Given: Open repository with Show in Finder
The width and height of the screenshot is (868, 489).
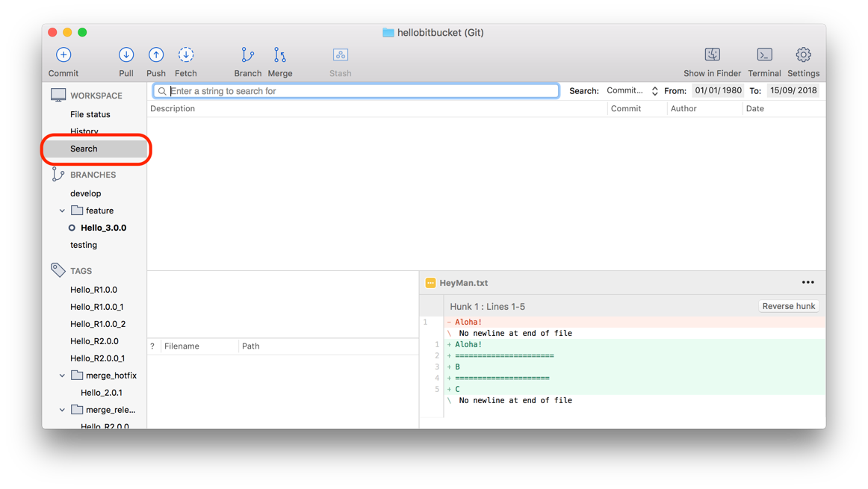Looking at the screenshot, I should point(713,54).
